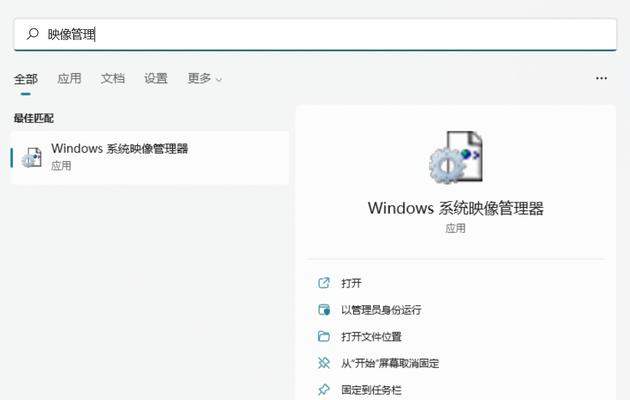Click the large Windows 系统映像管理器 icon in the detail pane

click(x=456, y=157)
